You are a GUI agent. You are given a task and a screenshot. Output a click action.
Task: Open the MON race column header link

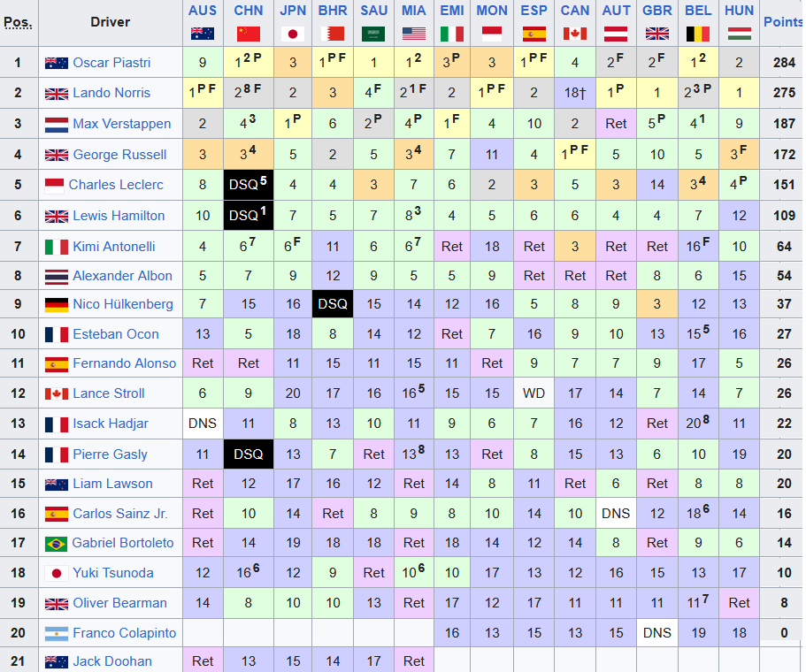point(492,11)
